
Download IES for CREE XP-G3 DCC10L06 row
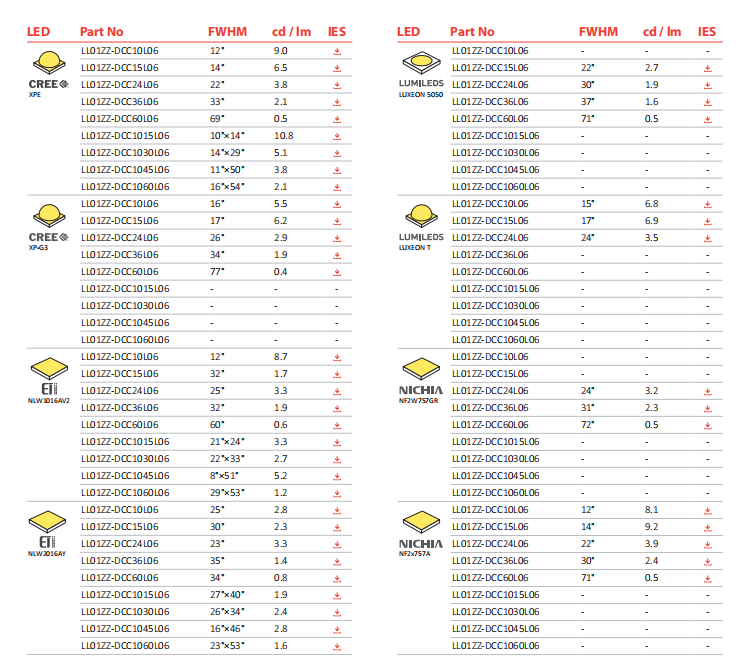(x=337, y=204)
